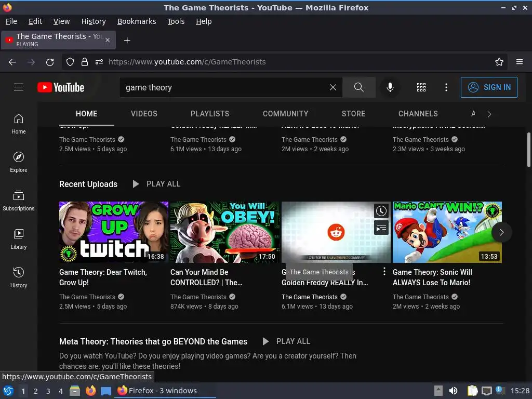The image size is (532, 399).
Task: Launch Firefox from taskbar quick launcher
Action: coord(90,391)
